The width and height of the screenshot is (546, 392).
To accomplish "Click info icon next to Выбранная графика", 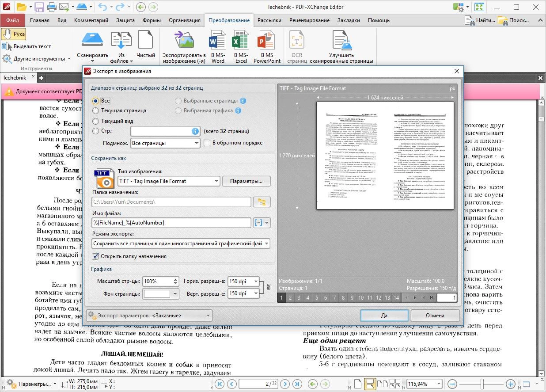I will pos(238,110).
